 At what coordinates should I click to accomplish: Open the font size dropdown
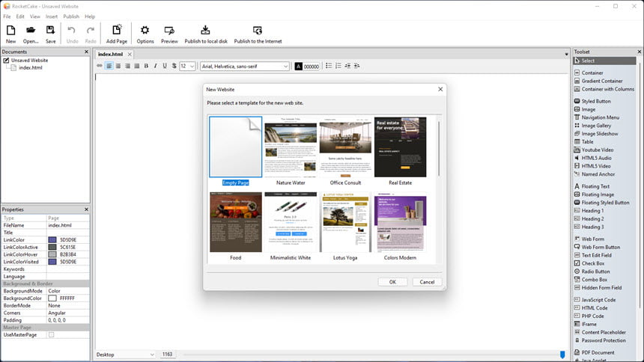pyautogui.click(x=187, y=66)
